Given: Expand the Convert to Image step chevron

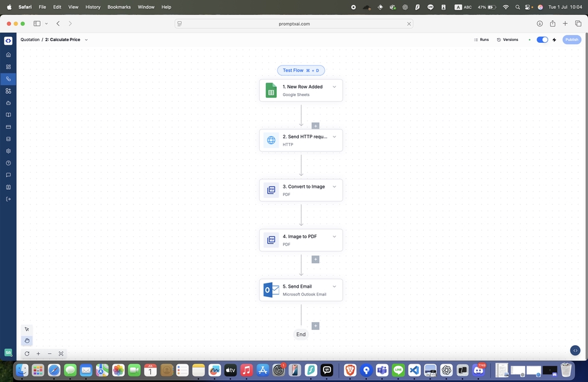Looking at the screenshot, I should (x=334, y=187).
